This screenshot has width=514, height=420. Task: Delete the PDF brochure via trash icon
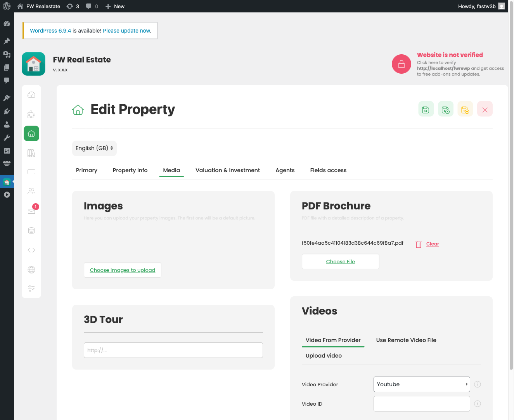click(418, 244)
